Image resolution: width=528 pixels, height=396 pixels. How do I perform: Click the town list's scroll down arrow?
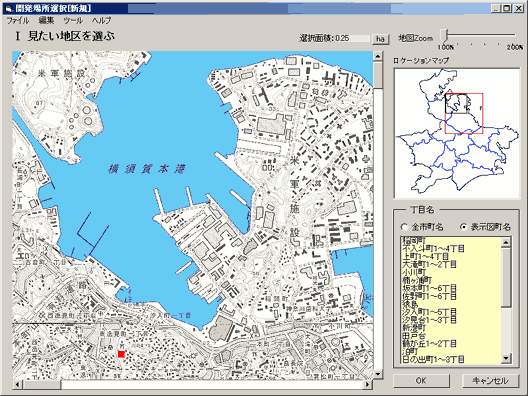point(506,359)
